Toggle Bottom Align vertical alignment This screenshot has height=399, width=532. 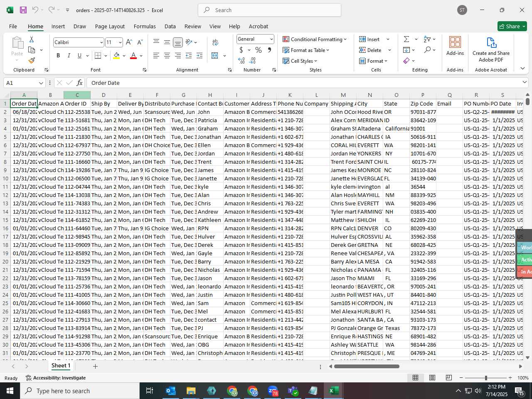tap(178, 42)
